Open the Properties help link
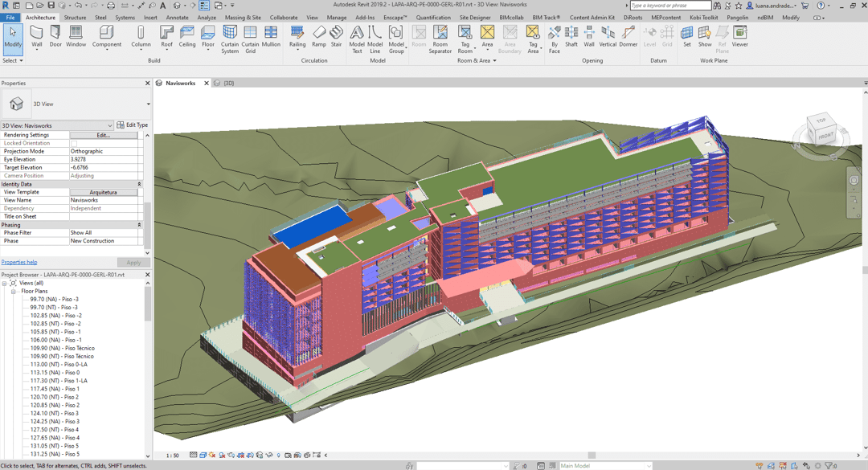868x470 pixels. (19, 263)
